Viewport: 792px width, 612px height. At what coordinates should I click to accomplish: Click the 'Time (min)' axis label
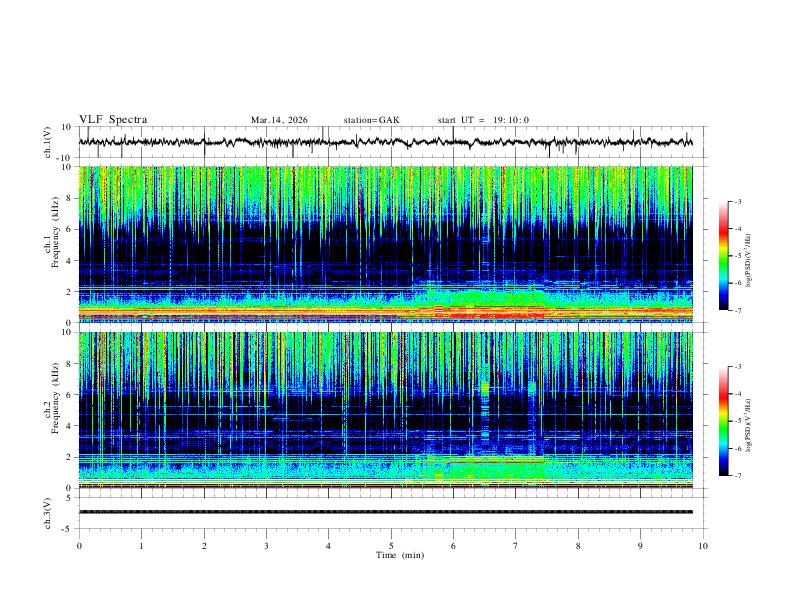400,555
